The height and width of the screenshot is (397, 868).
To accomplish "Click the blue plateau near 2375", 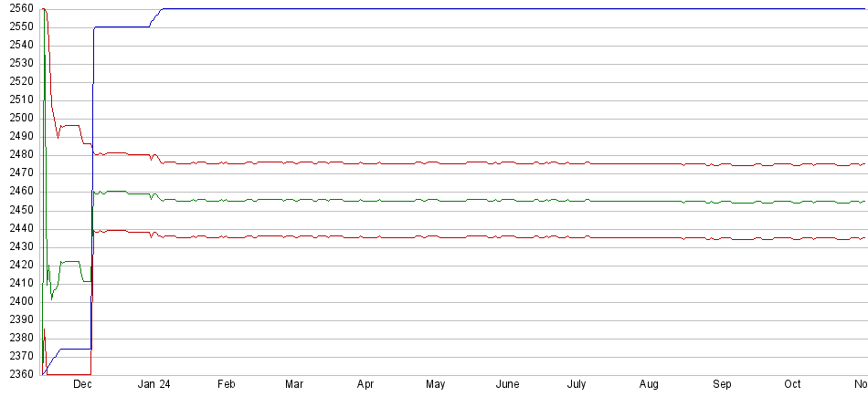I will [x=75, y=349].
